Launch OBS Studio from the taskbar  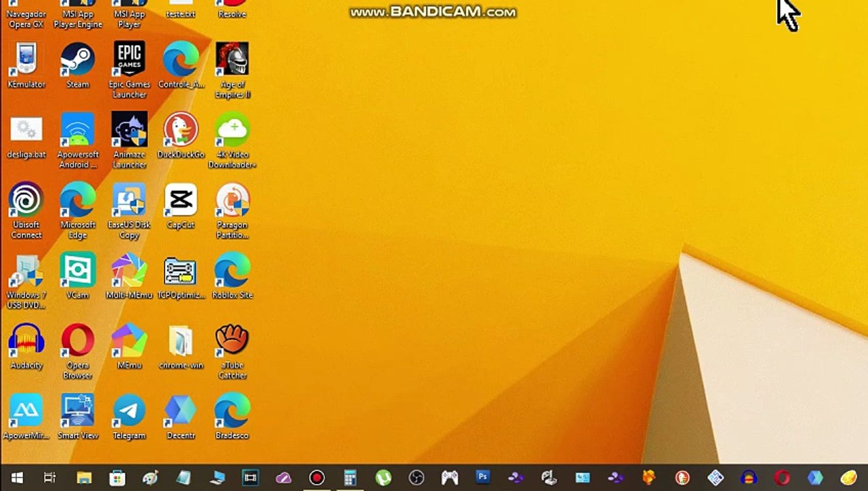click(x=416, y=478)
